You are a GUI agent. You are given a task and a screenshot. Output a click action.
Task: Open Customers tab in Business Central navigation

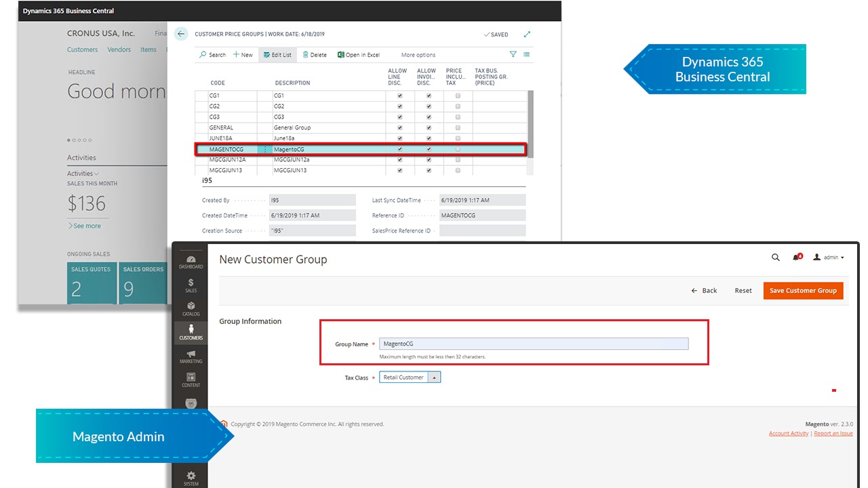pos(82,49)
